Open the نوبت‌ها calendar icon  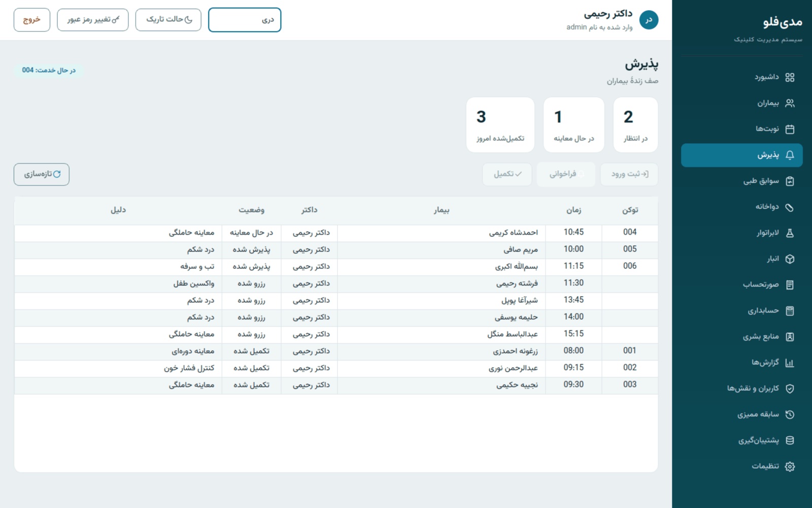[790, 129]
